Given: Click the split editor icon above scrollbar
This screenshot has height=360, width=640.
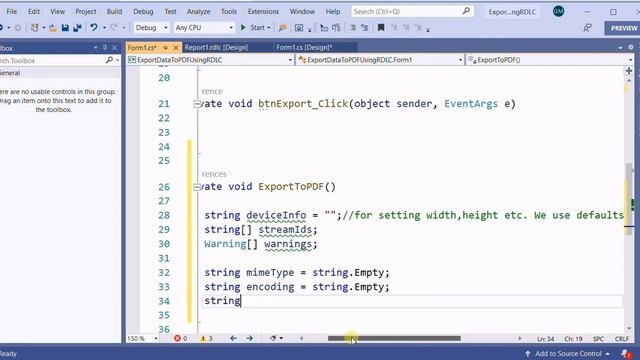Looking at the screenshot, I should click(x=629, y=71).
